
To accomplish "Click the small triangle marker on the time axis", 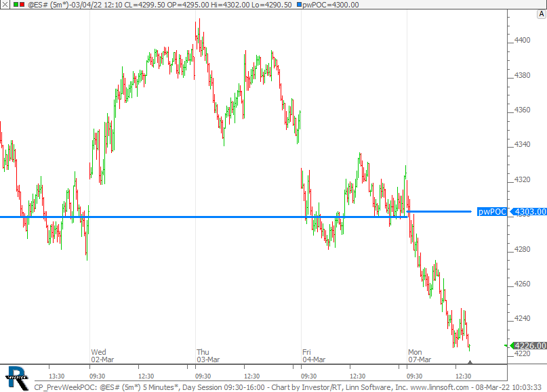I will [x=470, y=362].
